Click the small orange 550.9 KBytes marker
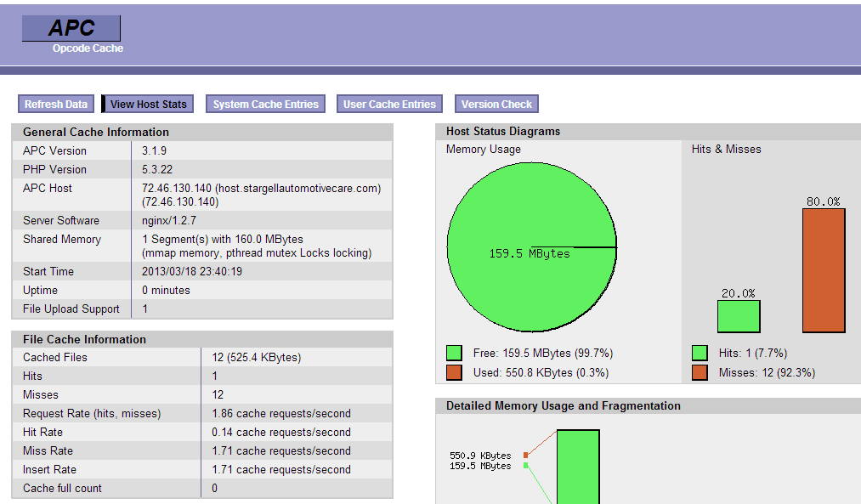This screenshot has width=861, height=504. click(x=526, y=456)
